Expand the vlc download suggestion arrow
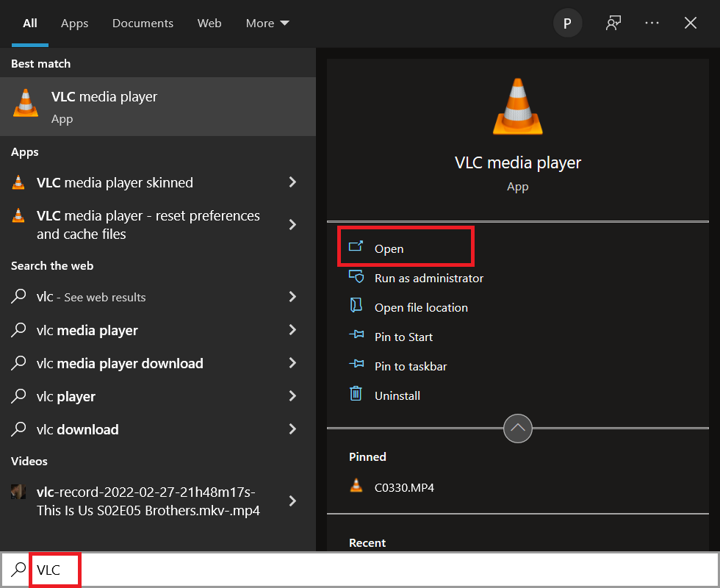This screenshot has width=720, height=588. click(292, 429)
